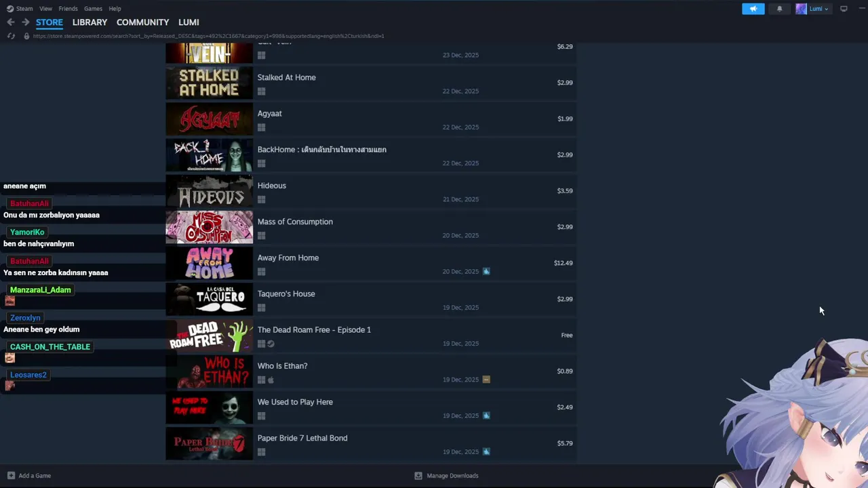This screenshot has height=488, width=868.
Task: Click the $5.79 price for Paper Bride 7
Action: [x=565, y=443]
